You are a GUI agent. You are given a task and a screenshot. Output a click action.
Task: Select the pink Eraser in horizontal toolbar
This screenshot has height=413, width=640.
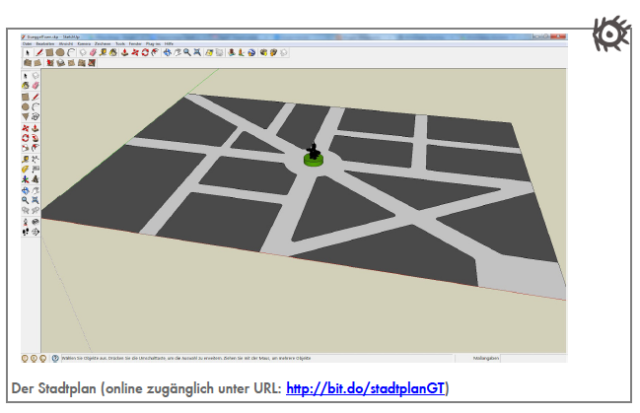coord(93,52)
